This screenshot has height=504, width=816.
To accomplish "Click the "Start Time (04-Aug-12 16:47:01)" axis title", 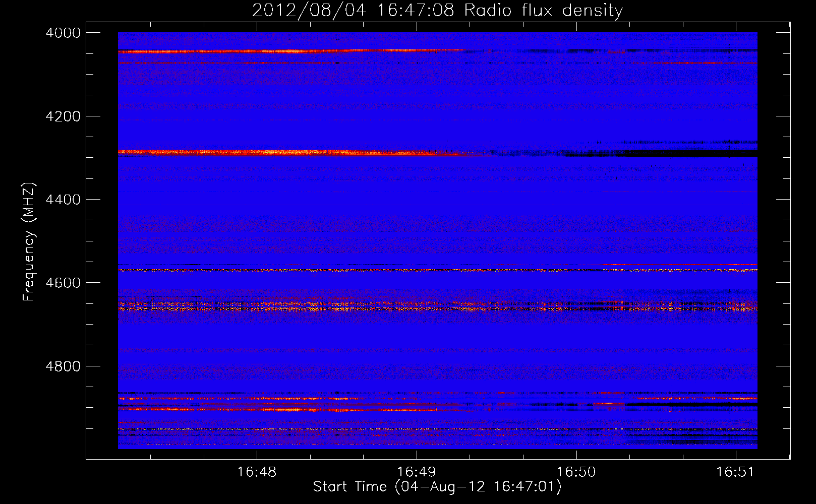I will pos(437,487).
